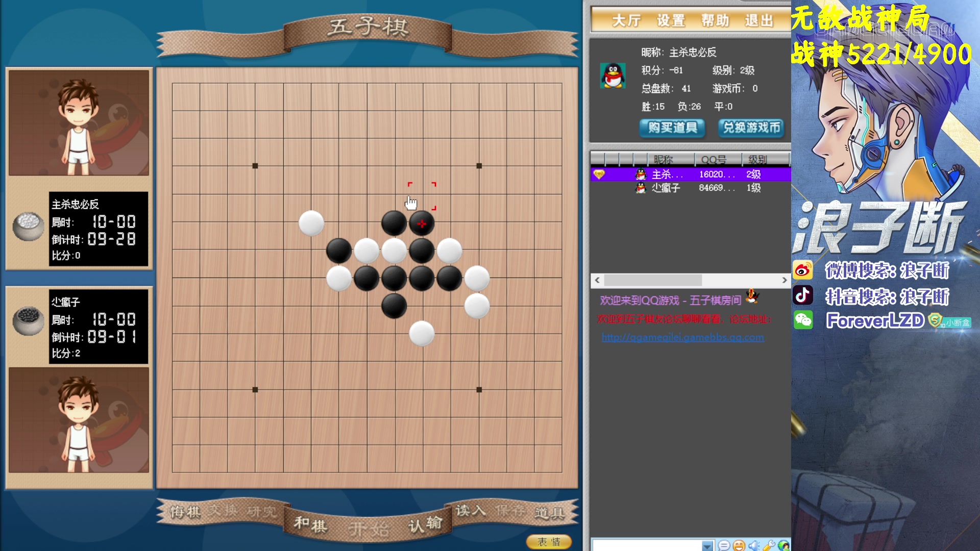Click the 尘疯子 name in timer panel
The image size is (980, 551).
pos(65,302)
